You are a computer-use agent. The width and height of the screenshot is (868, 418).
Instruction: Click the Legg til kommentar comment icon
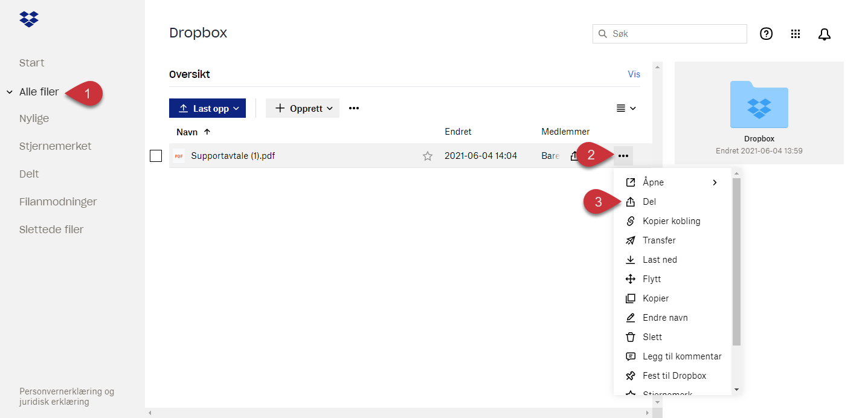coord(631,356)
